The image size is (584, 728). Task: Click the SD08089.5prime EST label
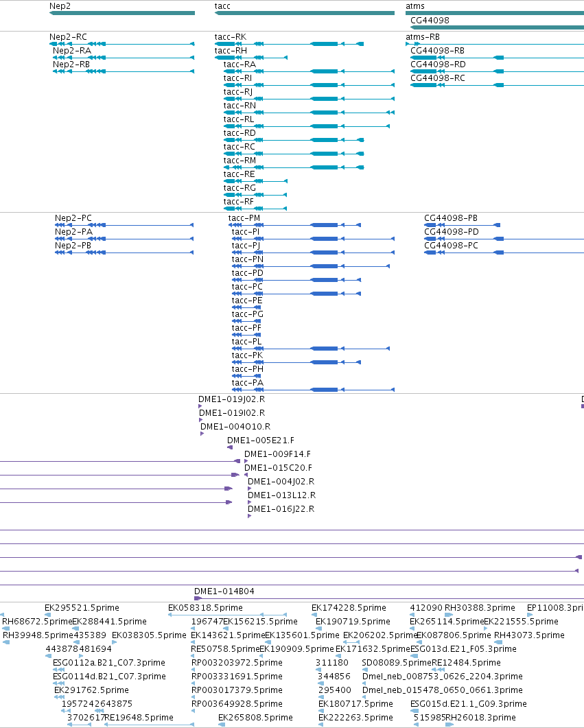397,663
